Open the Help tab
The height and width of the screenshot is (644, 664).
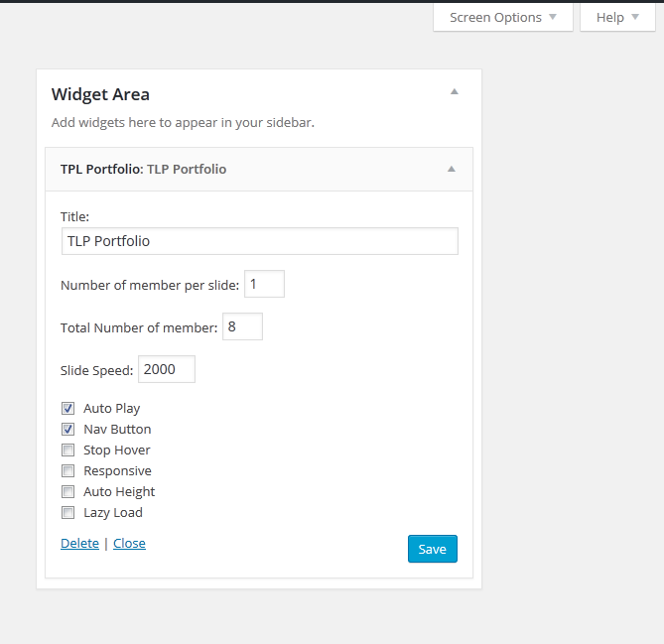point(617,17)
